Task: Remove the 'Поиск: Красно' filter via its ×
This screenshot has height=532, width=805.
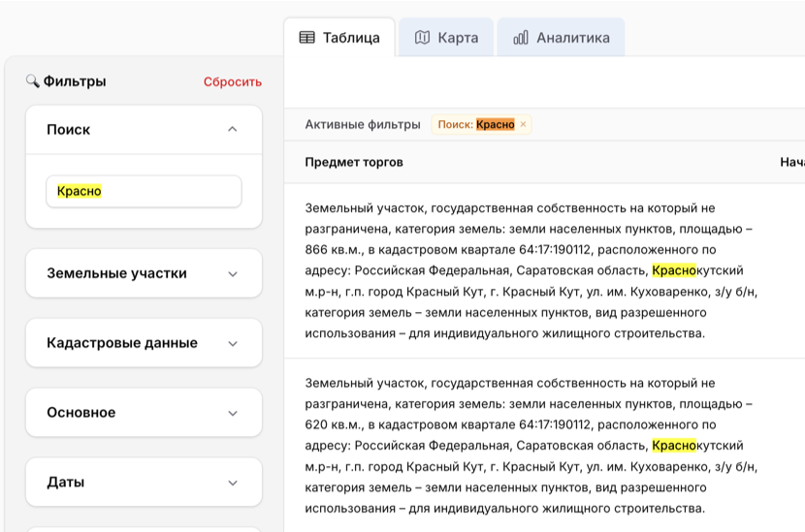Action: point(523,124)
